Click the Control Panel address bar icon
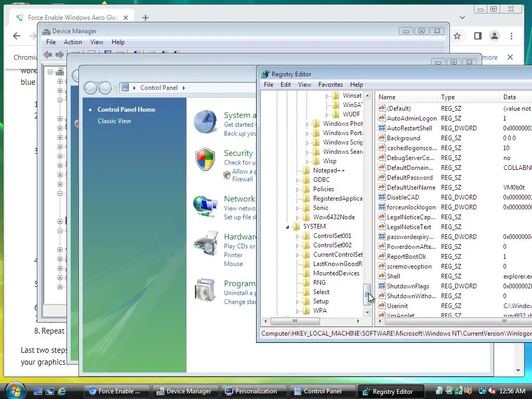This screenshot has height=399, width=532. click(x=125, y=87)
